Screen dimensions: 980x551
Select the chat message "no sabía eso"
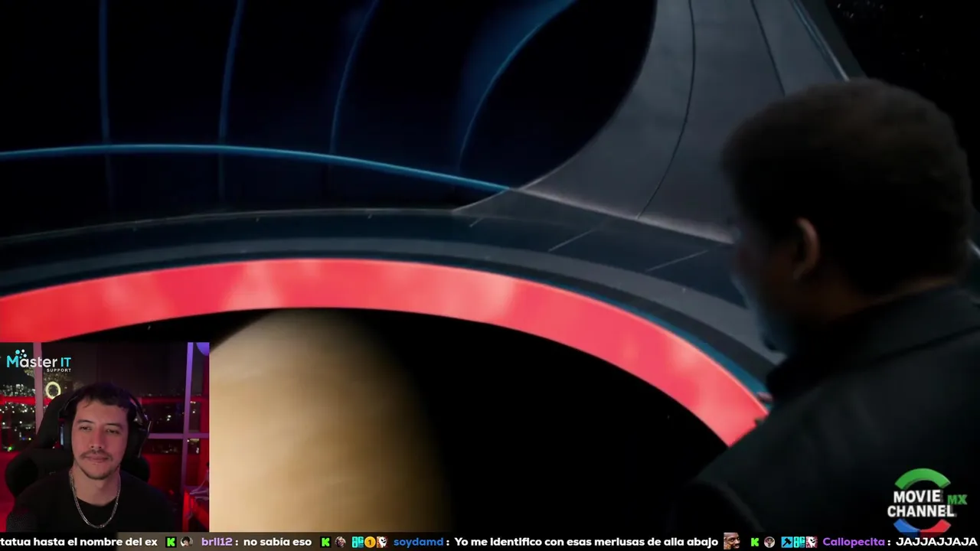[277, 542]
